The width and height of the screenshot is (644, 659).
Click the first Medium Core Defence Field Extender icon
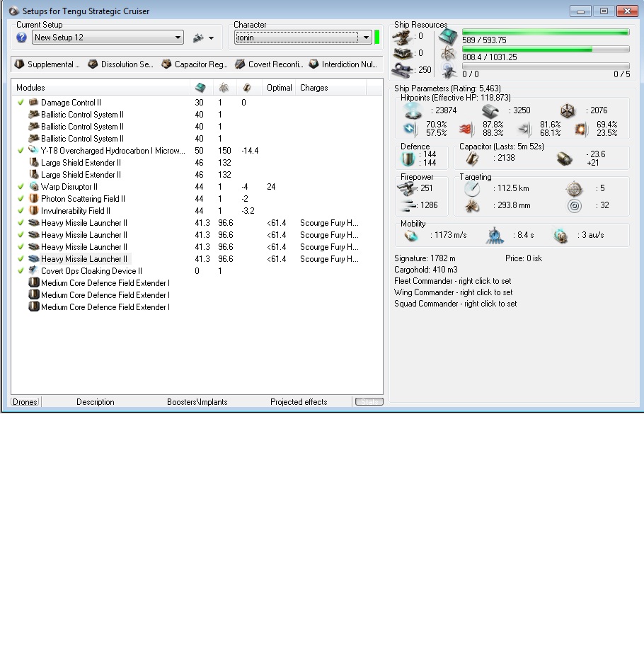click(33, 283)
